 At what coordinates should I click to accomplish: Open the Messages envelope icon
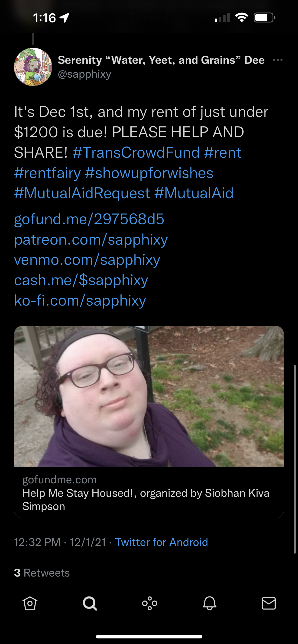[x=269, y=603]
